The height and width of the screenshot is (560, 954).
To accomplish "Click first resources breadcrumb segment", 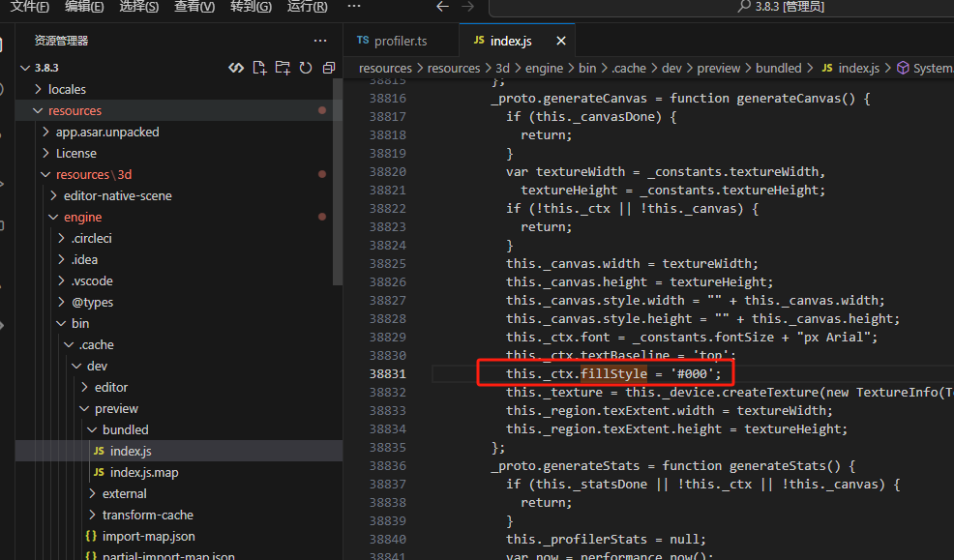I will [x=385, y=68].
